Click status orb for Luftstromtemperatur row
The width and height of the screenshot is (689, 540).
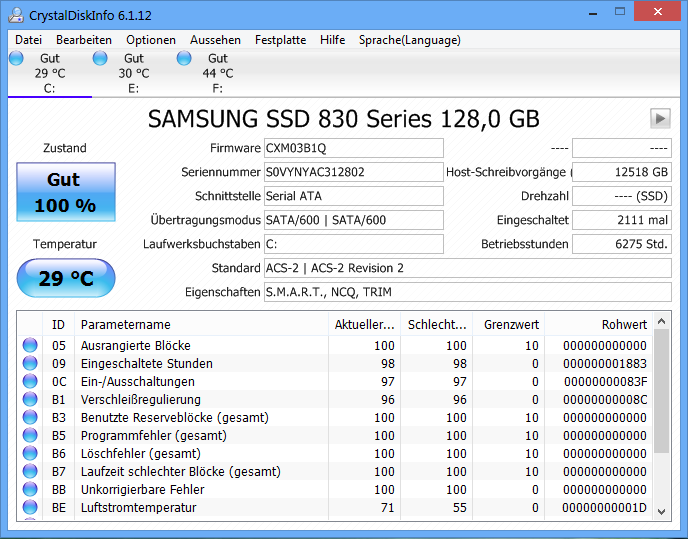(x=30, y=507)
